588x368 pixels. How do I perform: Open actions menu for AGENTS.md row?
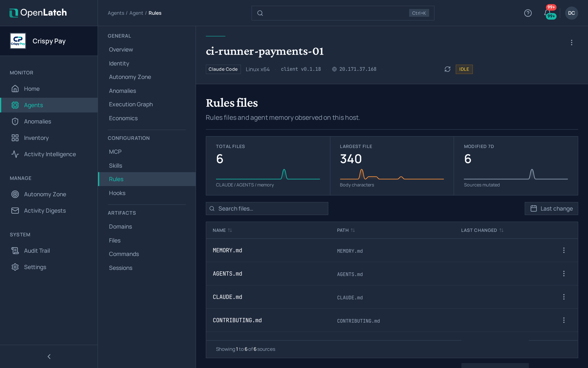[564, 274]
